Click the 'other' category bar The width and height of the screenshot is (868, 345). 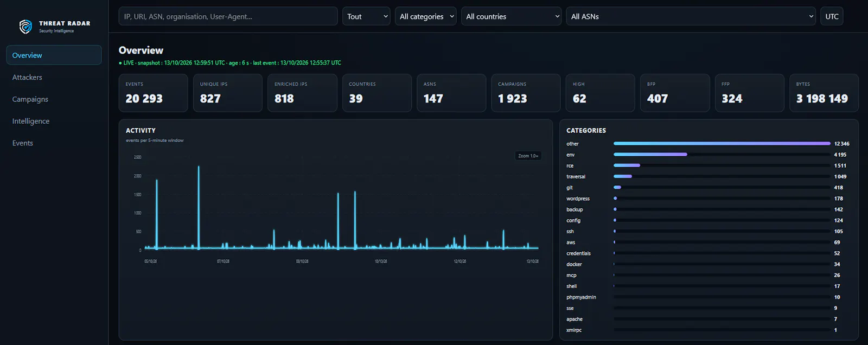[x=722, y=144]
